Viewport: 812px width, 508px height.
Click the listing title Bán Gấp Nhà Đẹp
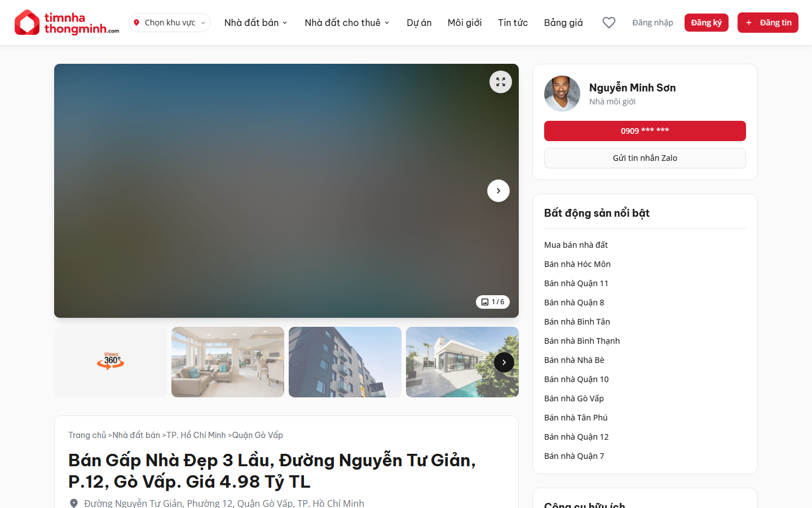272,471
